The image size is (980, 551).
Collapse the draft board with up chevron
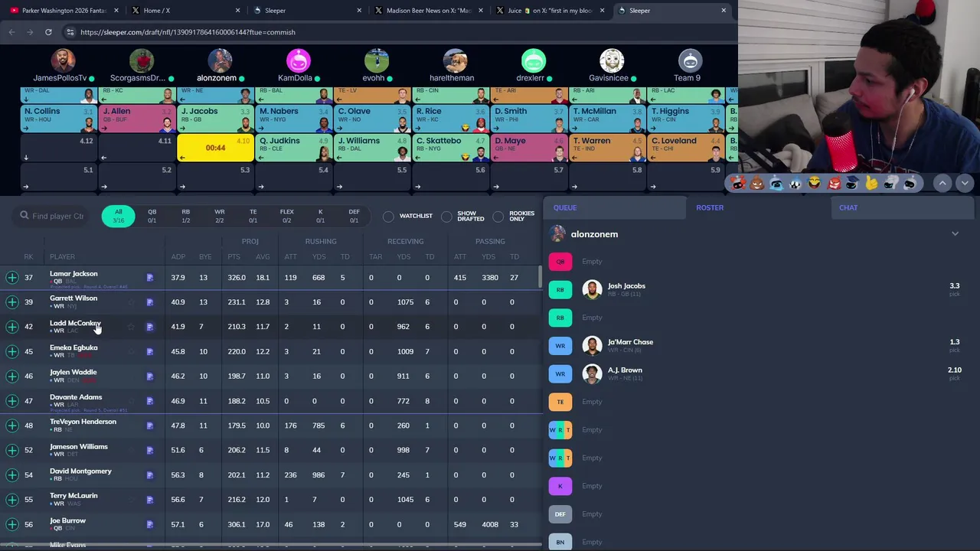942,183
